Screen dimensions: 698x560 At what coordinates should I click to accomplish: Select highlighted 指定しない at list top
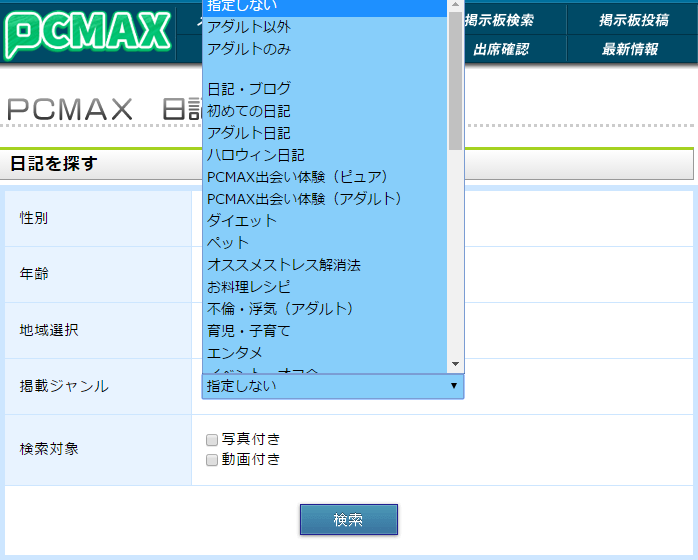325,7
